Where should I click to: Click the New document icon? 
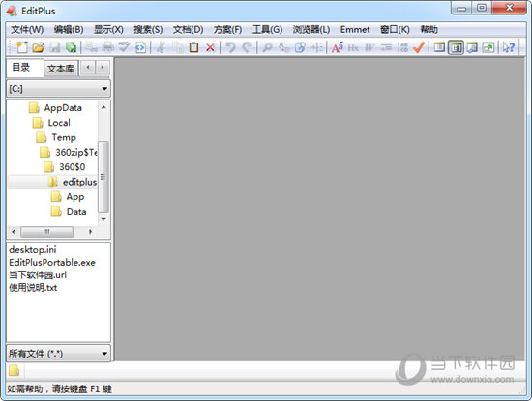coord(22,47)
